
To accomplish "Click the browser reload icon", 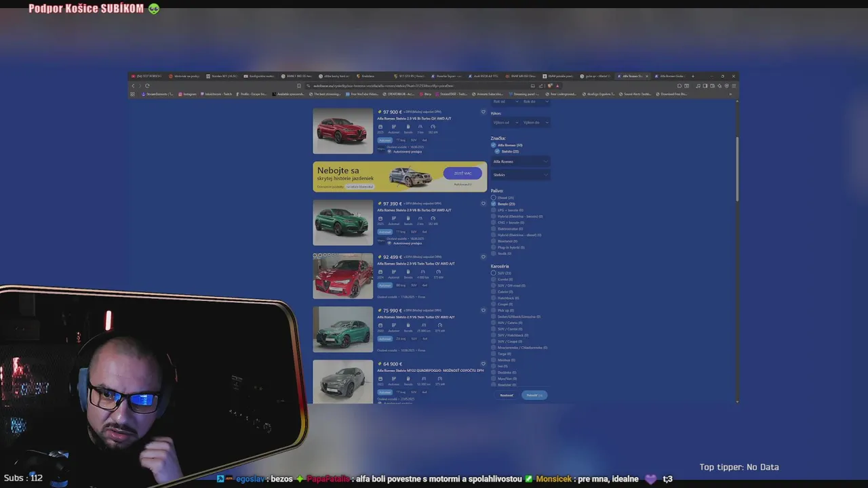I will [x=147, y=85].
